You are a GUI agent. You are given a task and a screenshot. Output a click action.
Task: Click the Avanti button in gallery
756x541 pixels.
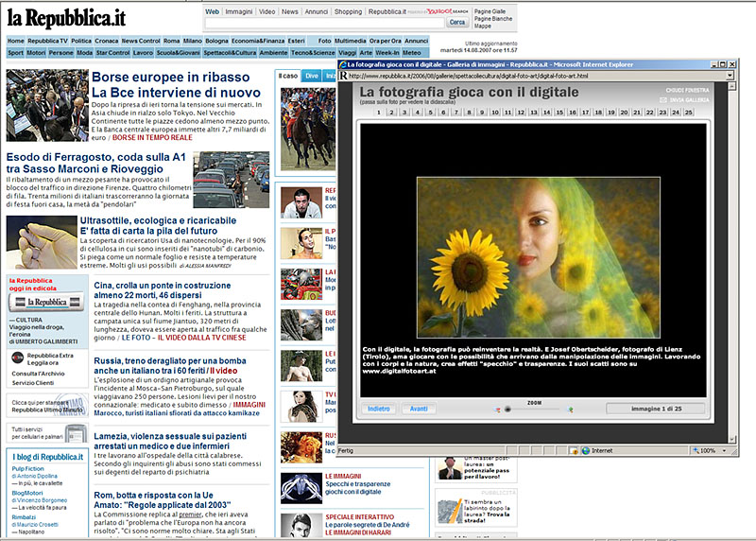(419, 409)
